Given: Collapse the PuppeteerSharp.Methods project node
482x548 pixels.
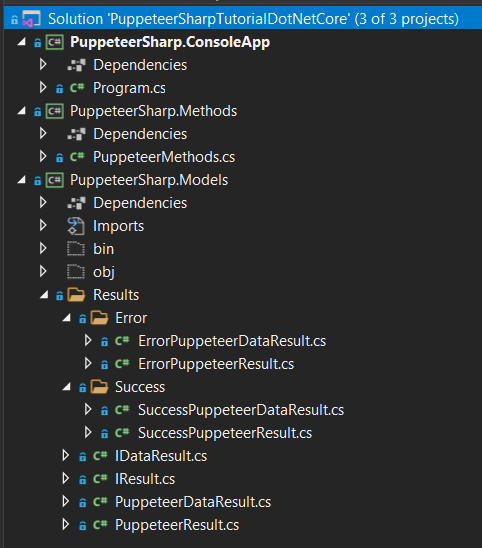Looking at the screenshot, I should coord(22,111).
